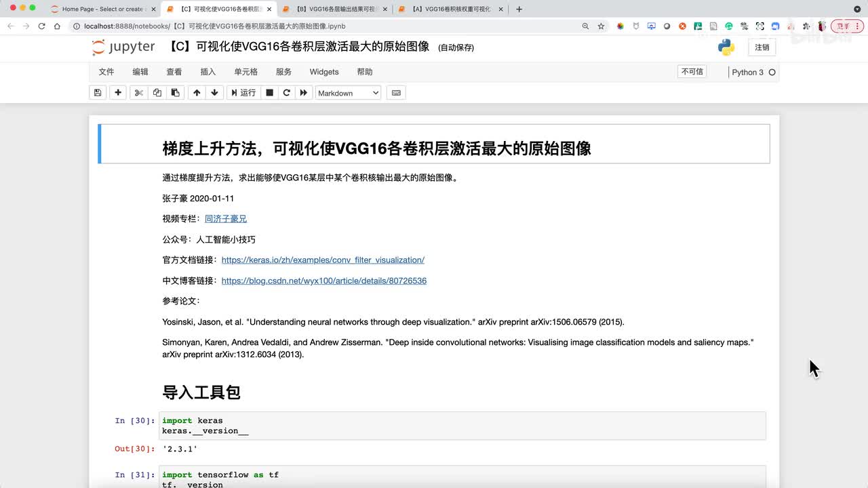Click the address bar URL

214,26
